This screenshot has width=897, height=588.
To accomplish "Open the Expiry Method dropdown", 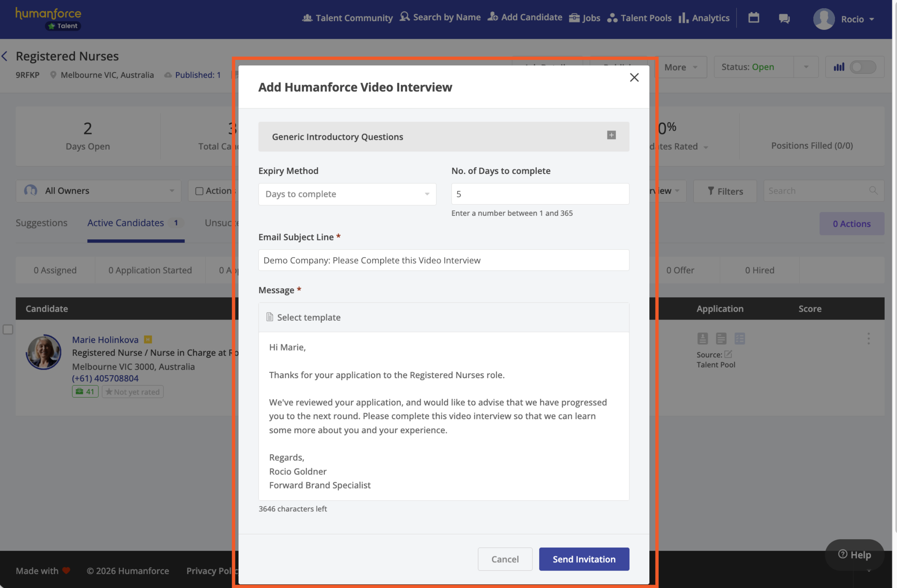I will click(x=347, y=194).
